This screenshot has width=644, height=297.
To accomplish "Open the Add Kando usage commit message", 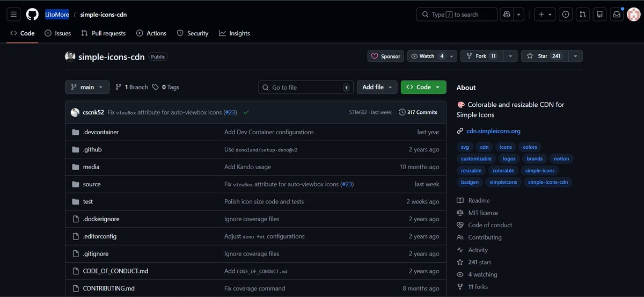I will (247, 167).
